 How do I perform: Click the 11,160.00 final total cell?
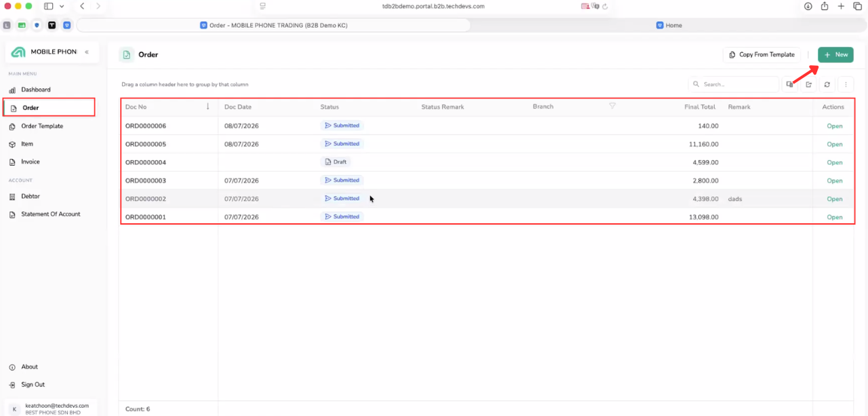point(703,145)
